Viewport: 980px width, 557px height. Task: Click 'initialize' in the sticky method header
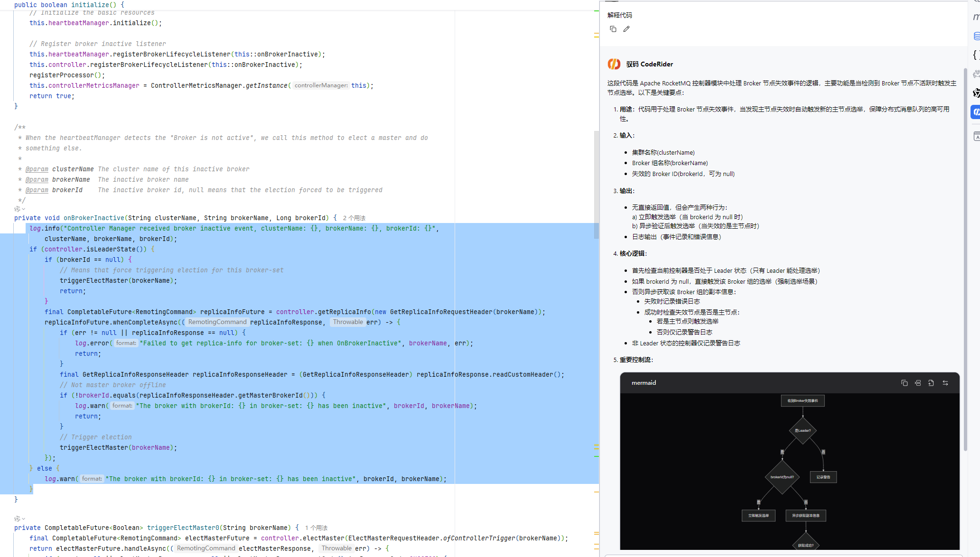[x=90, y=5]
